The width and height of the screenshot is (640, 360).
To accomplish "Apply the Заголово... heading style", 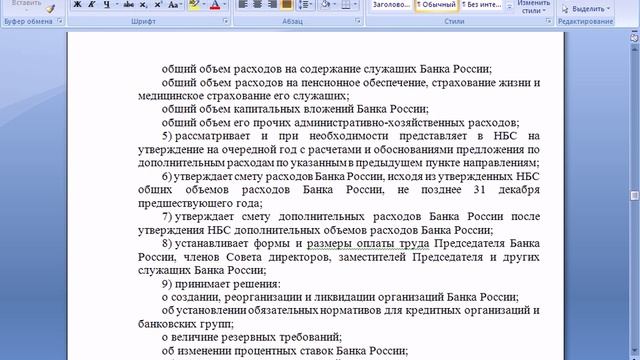I will 391,5.
